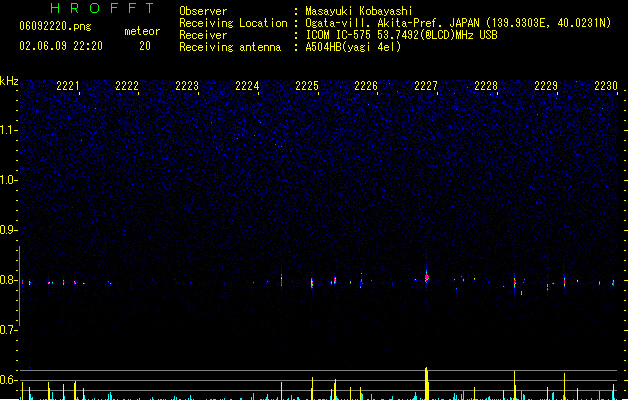This screenshot has width=629, height=400.
Task: Click the tallest yellow intensity bar near 2227
Action: (x=427, y=383)
